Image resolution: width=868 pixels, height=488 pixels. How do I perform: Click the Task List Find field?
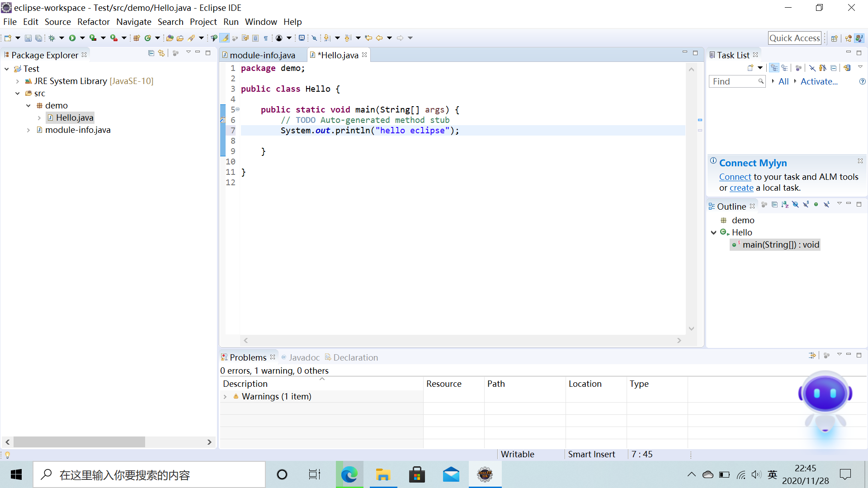(x=733, y=81)
